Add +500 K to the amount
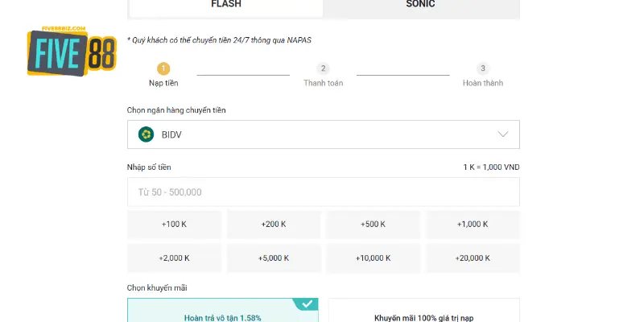Screen dimensions: 644x322 tap(373, 225)
